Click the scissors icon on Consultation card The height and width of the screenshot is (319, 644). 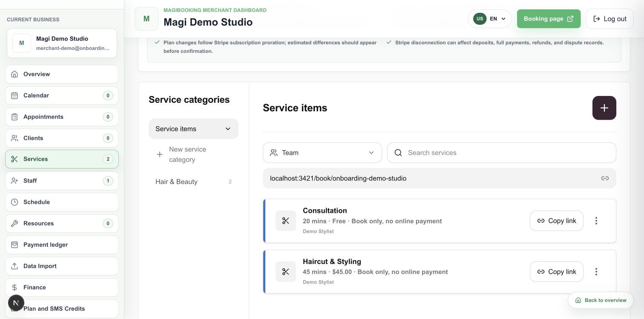(x=286, y=221)
